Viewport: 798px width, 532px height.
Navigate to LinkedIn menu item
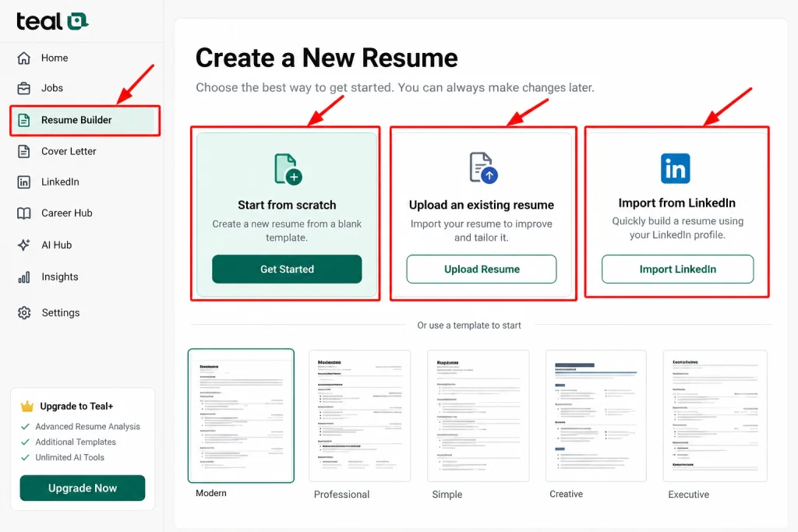[60, 182]
